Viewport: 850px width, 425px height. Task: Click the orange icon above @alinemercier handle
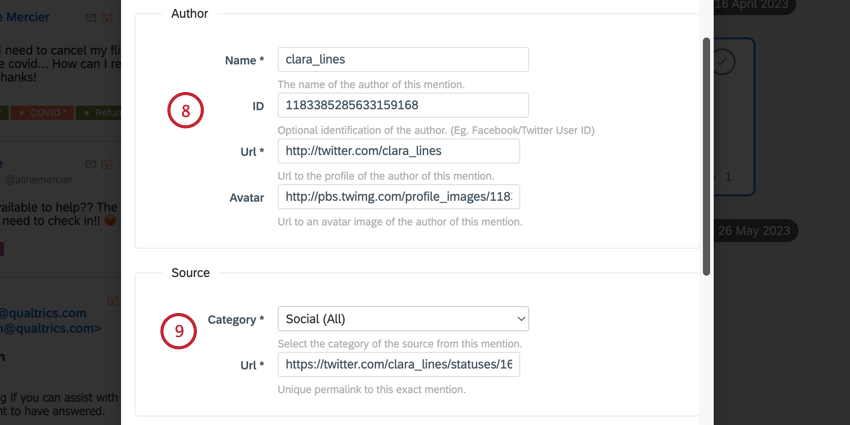point(107,164)
